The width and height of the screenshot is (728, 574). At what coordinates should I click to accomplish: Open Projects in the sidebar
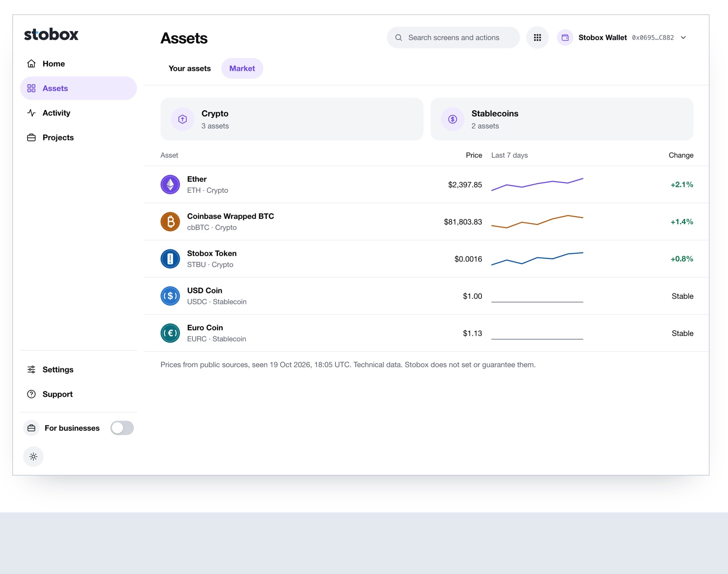78,137
